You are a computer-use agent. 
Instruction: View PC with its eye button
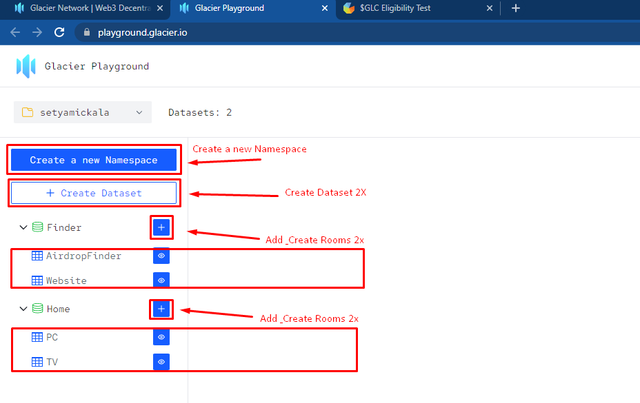pos(161,337)
